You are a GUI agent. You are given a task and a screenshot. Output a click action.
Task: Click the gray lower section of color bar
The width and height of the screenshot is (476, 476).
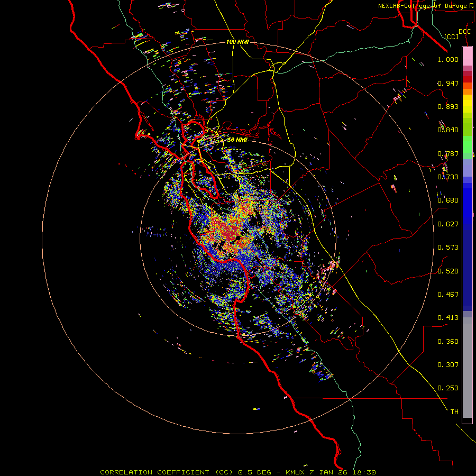pyautogui.click(x=467, y=368)
